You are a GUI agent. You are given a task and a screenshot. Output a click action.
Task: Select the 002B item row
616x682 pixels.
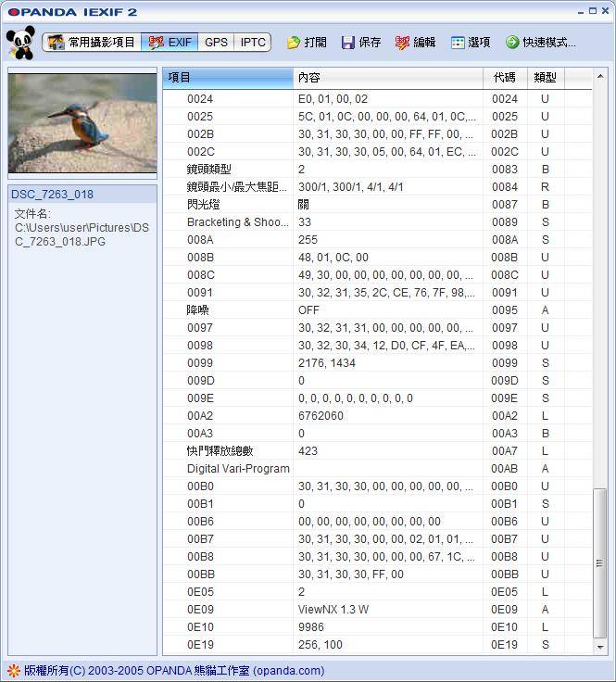pyautogui.click(x=377, y=134)
